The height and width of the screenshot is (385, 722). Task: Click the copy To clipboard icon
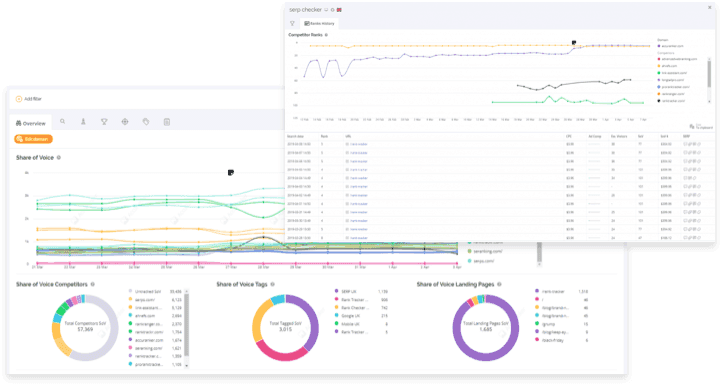[692, 126]
